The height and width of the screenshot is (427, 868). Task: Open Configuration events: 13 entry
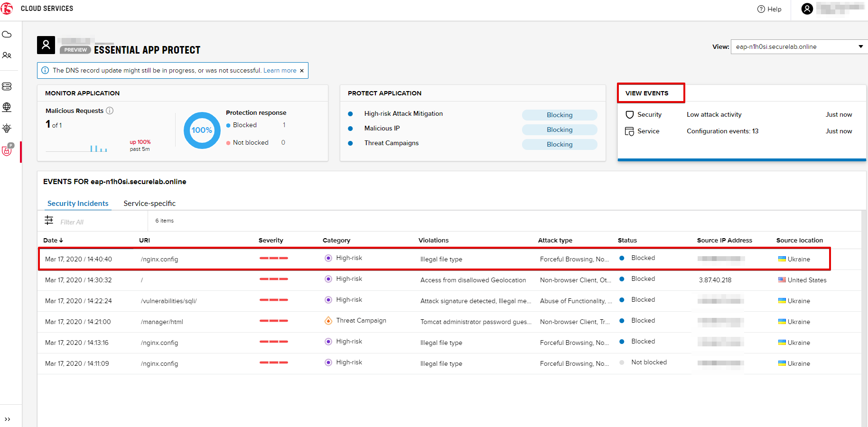[722, 131]
